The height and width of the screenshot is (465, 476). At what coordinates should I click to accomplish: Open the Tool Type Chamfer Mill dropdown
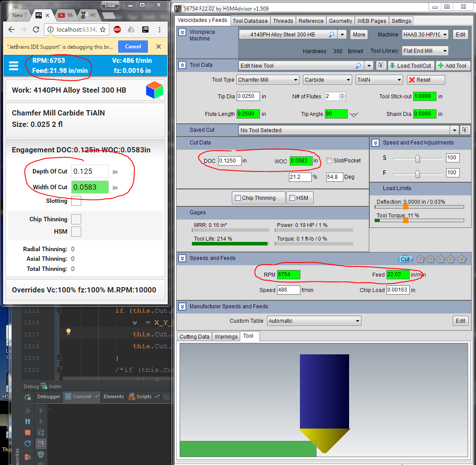click(268, 80)
